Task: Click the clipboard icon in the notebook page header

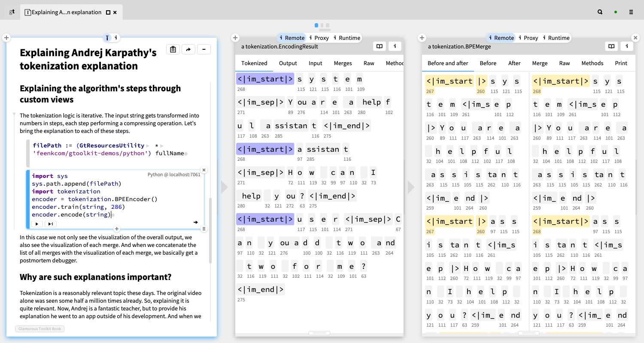Action: (173, 49)
